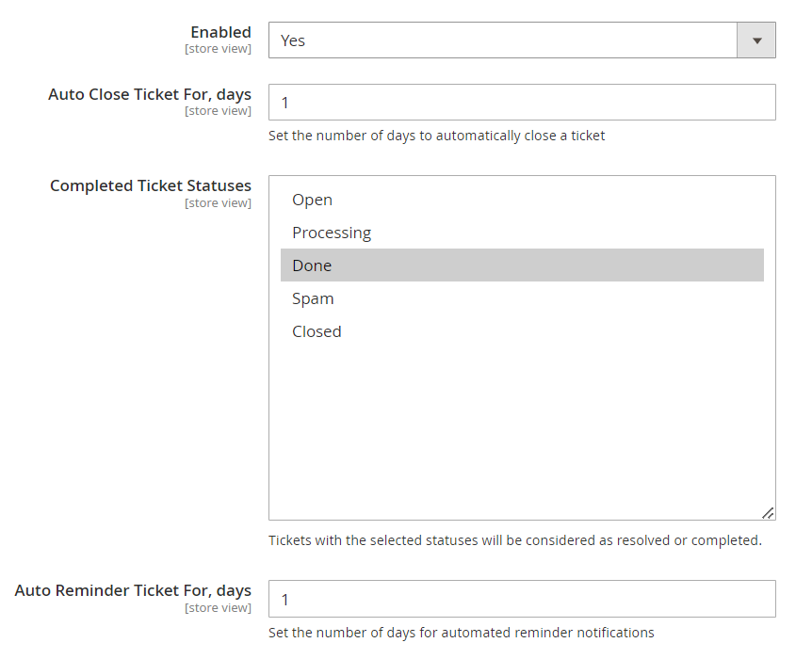Click the Auto Close Ticket For label
Image resolution: width=812 pixels, height=659 pixels.
tap(150, 94)
